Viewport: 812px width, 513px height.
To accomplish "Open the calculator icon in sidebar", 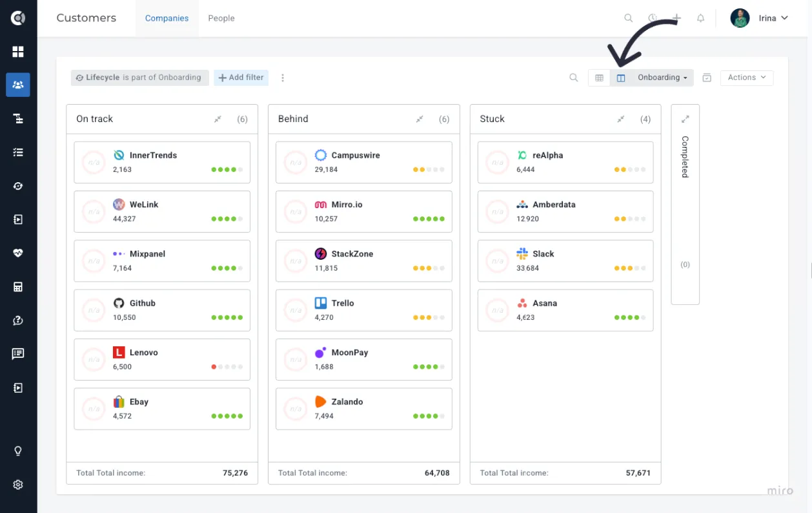I will coord(18,287).
